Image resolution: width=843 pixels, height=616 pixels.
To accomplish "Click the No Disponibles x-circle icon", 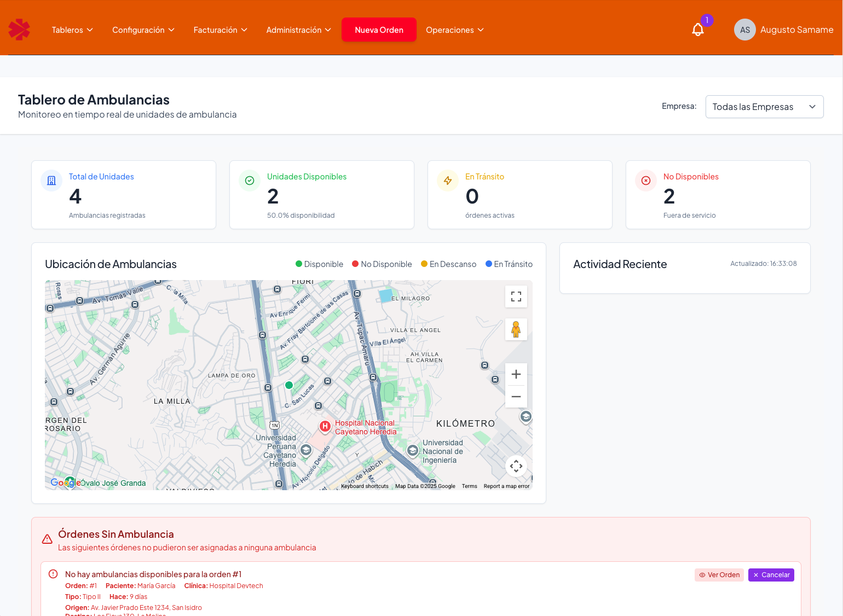I will pos(646,181).
